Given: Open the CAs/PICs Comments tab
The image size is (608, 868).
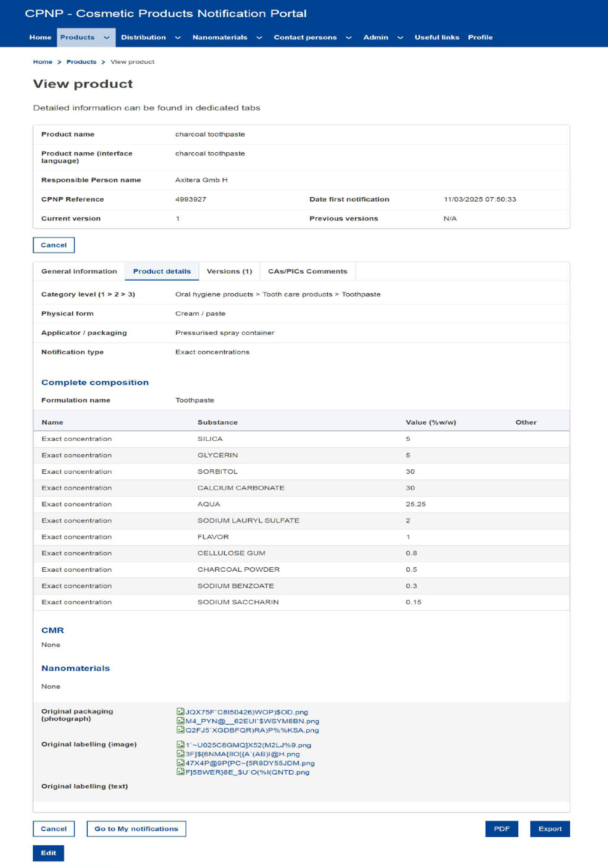Looking at the screenshot, I should pos(307,272).
